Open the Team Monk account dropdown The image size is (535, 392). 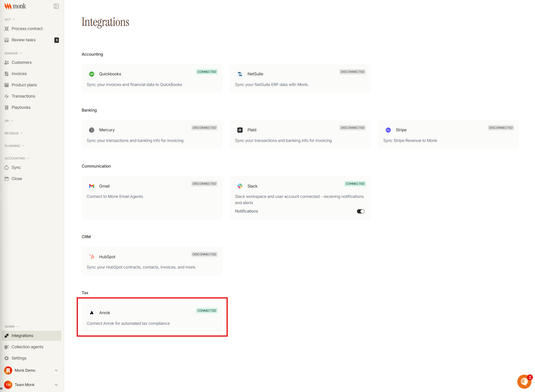point(31,385)
